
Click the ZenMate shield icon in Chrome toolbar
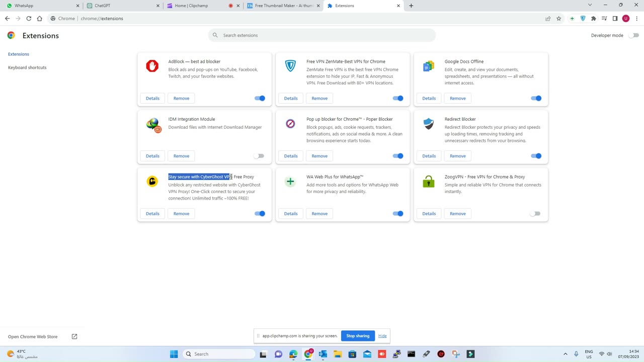click(583, 19)
